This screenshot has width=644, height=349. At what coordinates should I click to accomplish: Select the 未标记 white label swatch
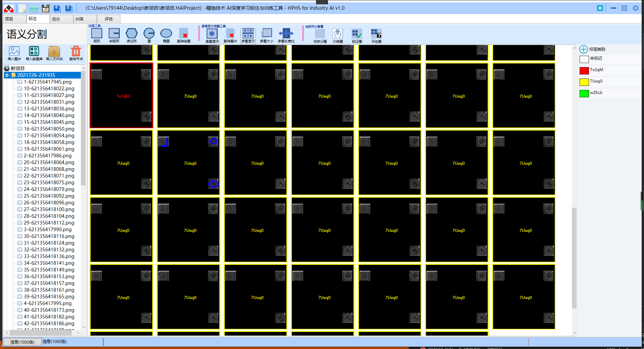click(584, 59)
